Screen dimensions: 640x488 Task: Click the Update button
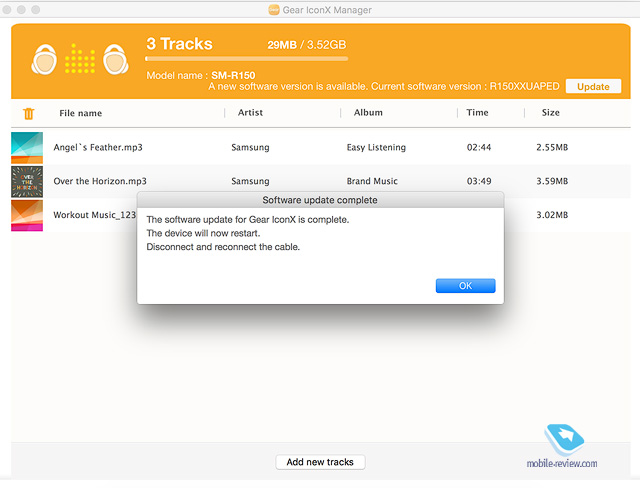pos(593,87)
